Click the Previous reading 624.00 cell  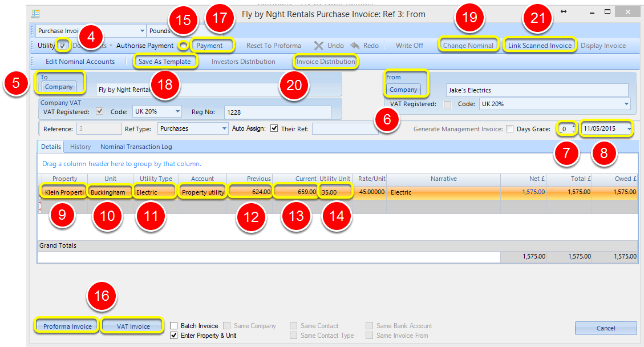click(x=249, y=192)
